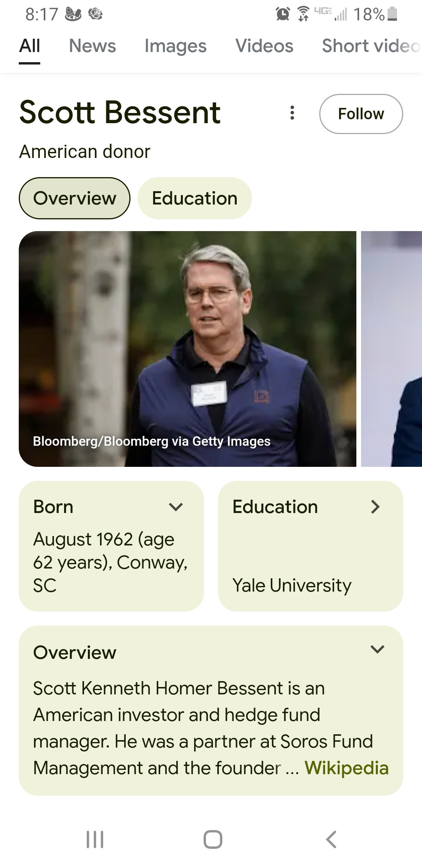
Task: Tap the battery indicator icon
Action: [x=393, y=14]
